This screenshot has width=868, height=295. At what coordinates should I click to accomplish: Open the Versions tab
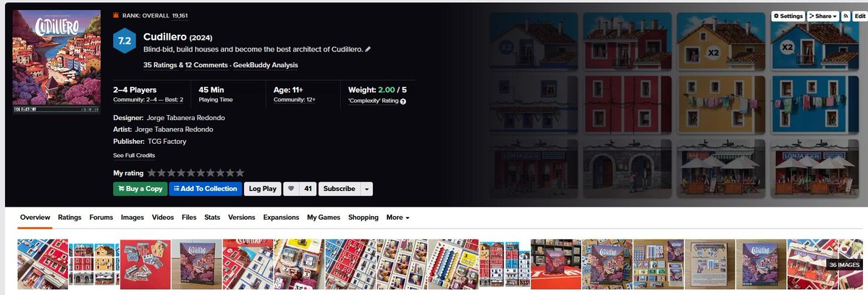coord(241,217)
